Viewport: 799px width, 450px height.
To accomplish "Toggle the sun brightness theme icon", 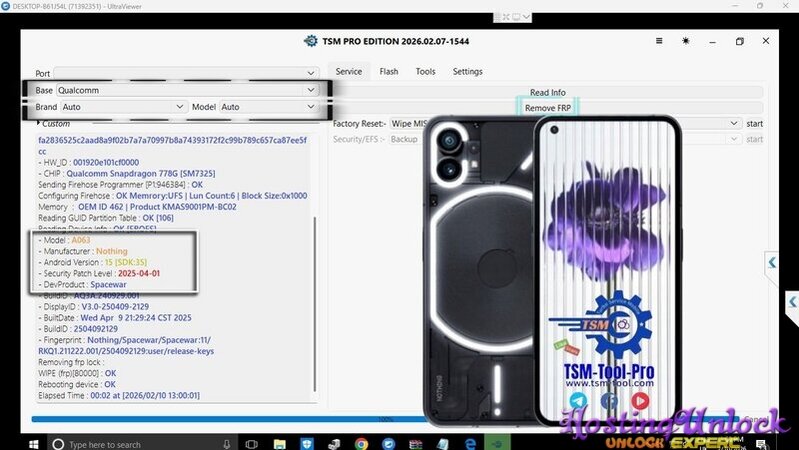I will click(x=685, y=41).
